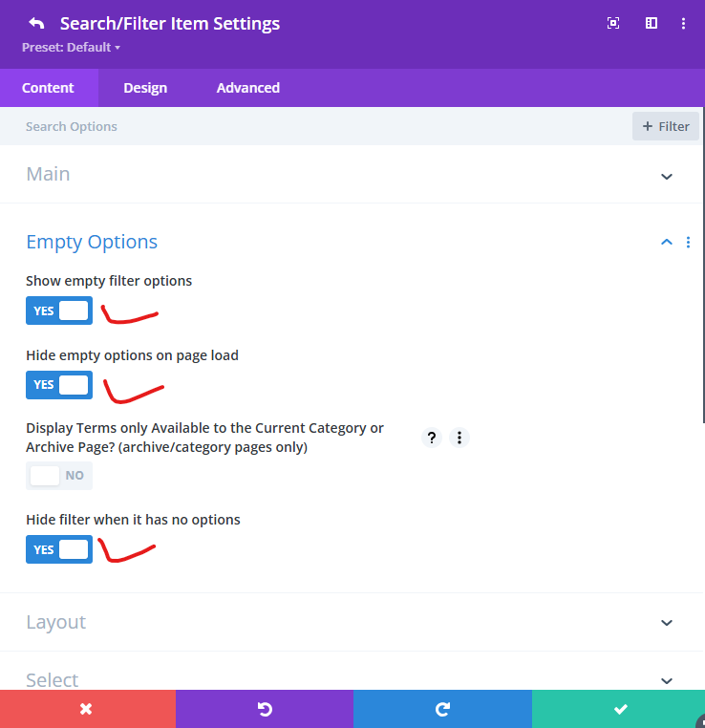This screenshot has height=728, width=705.
Task: Open Empty Options three-dot menu
Action: pyautogui.click(x=688, y=243)
